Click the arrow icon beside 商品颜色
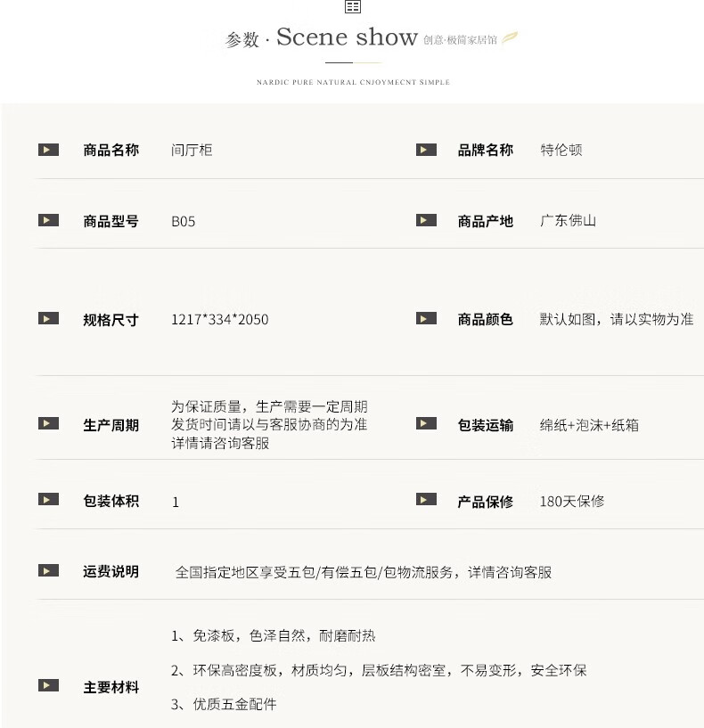 click(426, 318)
